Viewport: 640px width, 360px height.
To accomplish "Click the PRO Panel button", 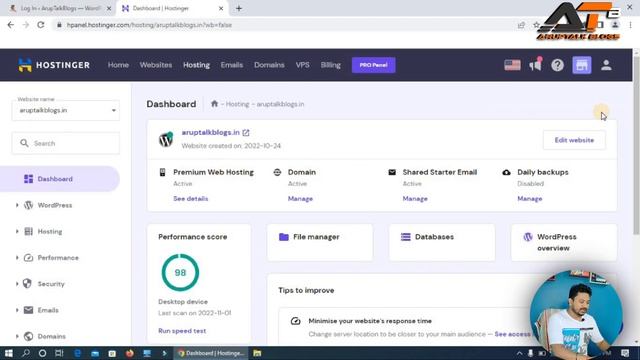I will click(x=373, y=65).
